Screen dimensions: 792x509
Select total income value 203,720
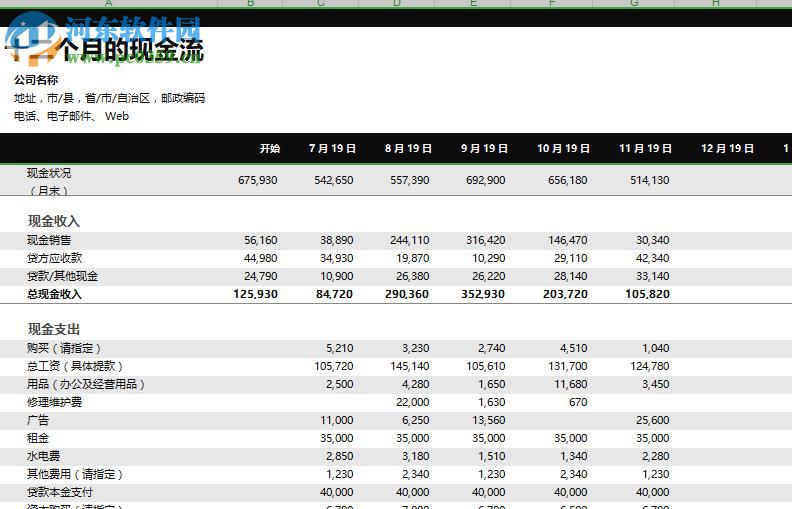565,294
